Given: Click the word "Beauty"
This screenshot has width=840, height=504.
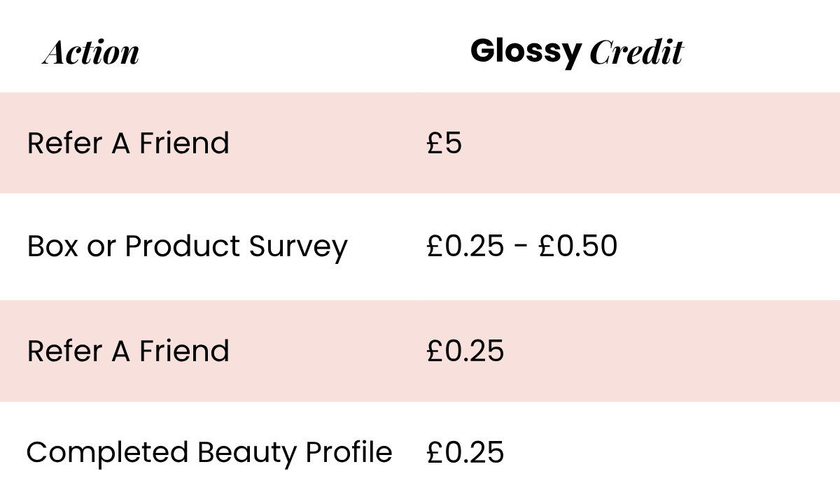Looking at the screenshot, I should point(247,452).
